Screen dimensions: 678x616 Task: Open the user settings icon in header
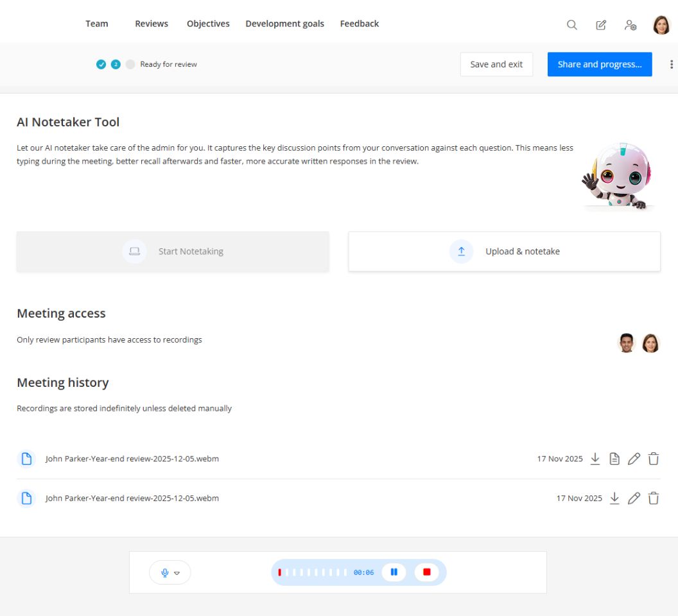630,24
